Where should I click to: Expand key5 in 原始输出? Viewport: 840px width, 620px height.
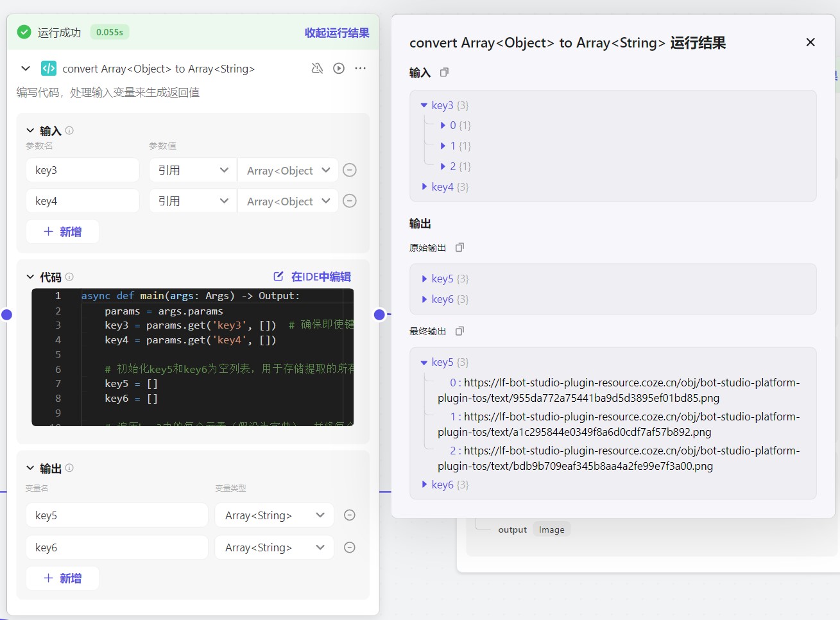coord(424,279)
